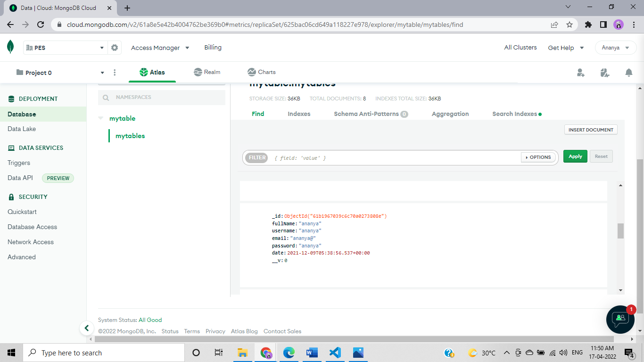
Task: Open Chrome three-dot menu
Action: click(634, 25)
